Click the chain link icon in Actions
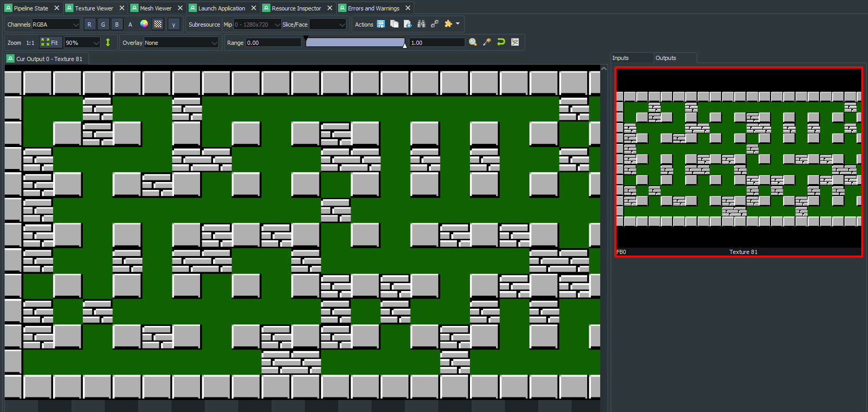The width and height of the screenshot is (868, 412). pyautogui.click(x=435, y=24)
